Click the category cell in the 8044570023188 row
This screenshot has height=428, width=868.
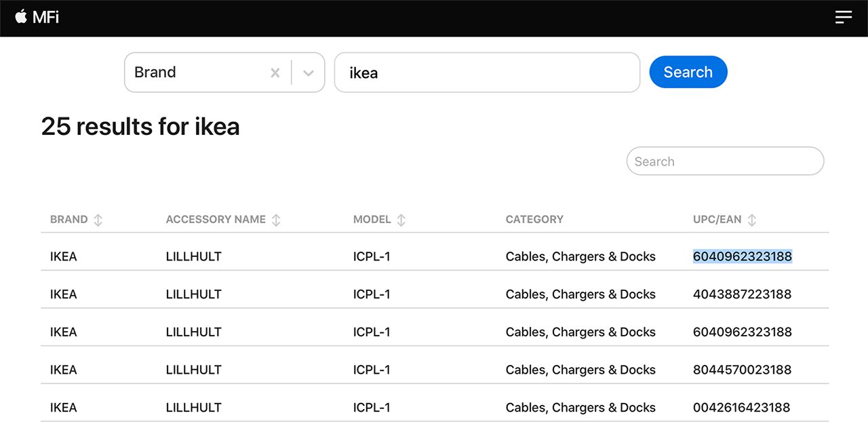click(580, 370)
